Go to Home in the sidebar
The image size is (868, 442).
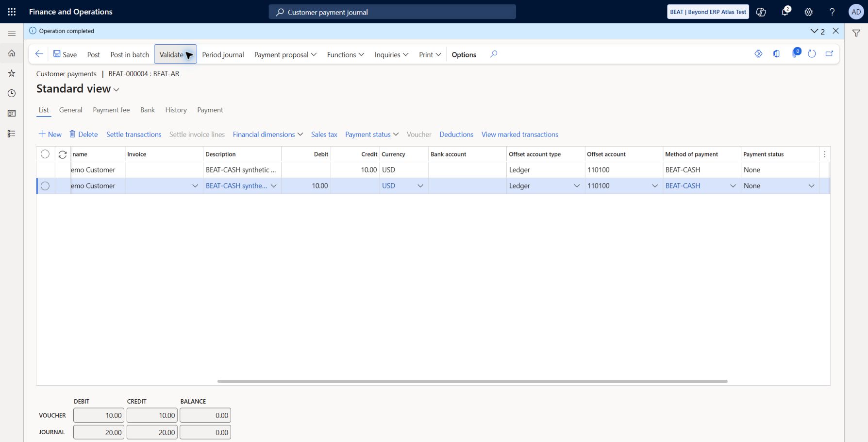(12, 53)
